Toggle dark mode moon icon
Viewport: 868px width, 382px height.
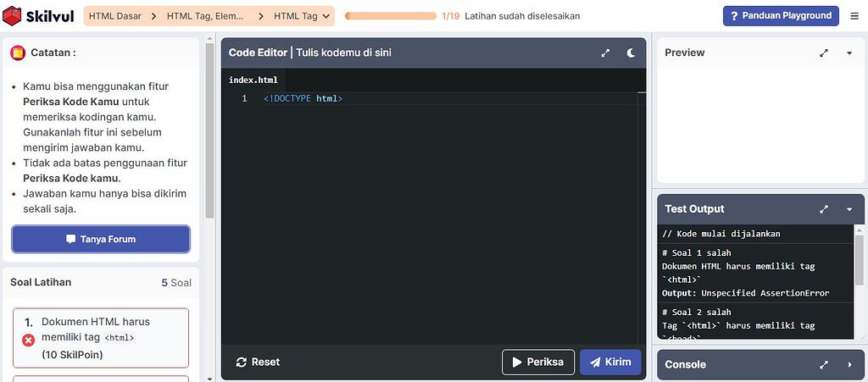(x=631, y=53)
